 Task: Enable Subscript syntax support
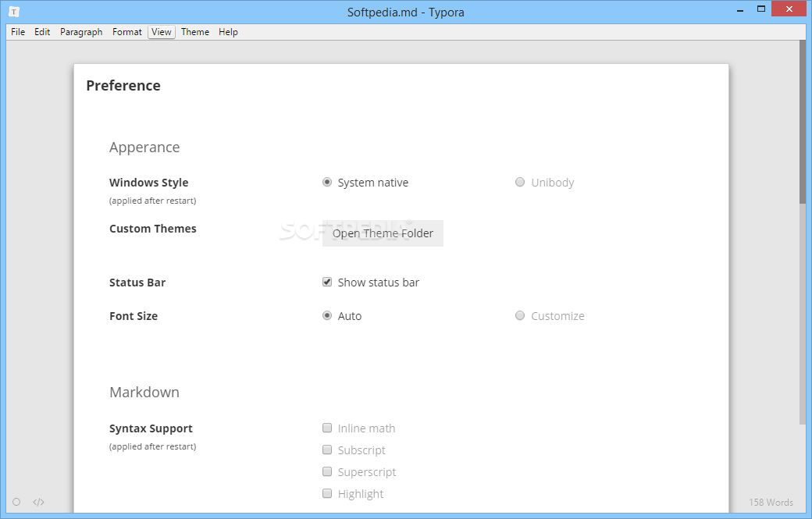tap(327, 450)
